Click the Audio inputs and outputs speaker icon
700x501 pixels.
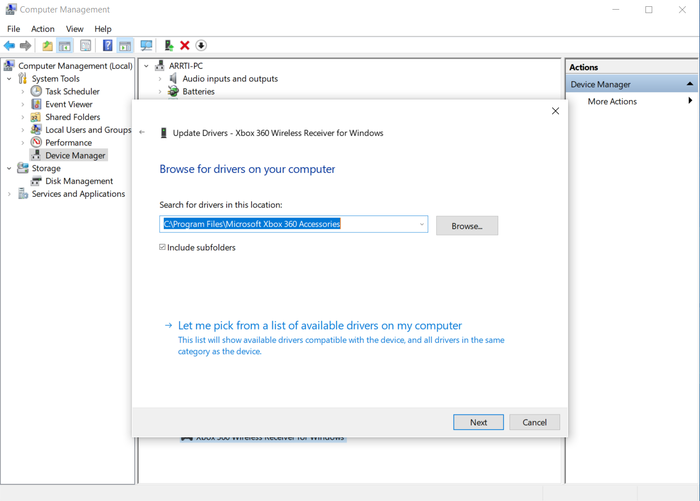coord(173,79)
